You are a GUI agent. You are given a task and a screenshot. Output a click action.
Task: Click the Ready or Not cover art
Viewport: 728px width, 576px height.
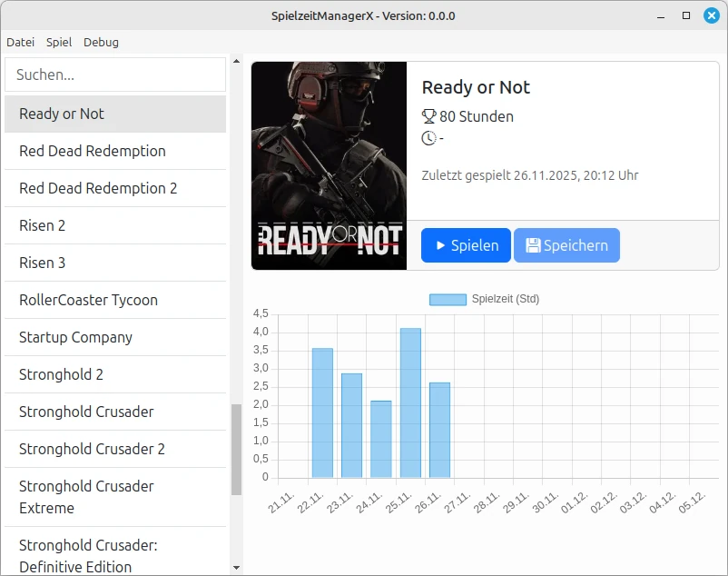click(329, 165)
